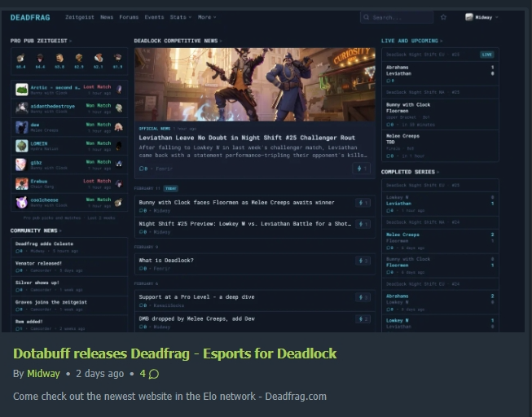The image size is (532, 417).
Task: Click the star favorites icon
Action: (443, 17)
